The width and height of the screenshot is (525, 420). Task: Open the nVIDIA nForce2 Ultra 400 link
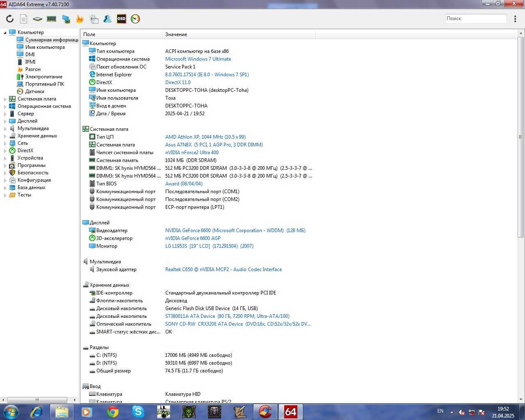[192, 153]
